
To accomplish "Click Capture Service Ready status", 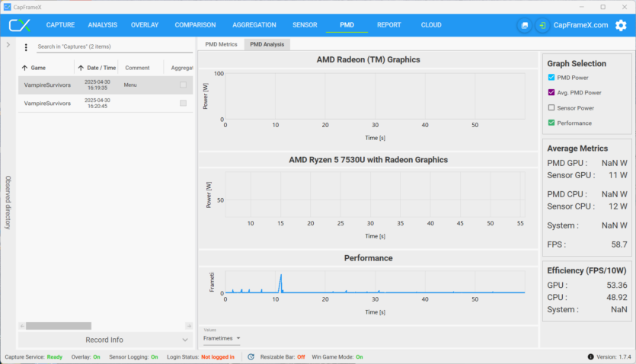I will point(34,356).
